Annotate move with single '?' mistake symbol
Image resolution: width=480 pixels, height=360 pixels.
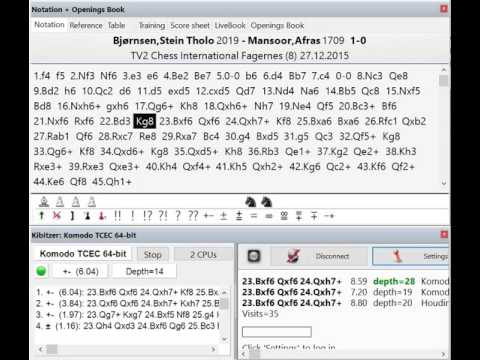coord(178,215)
